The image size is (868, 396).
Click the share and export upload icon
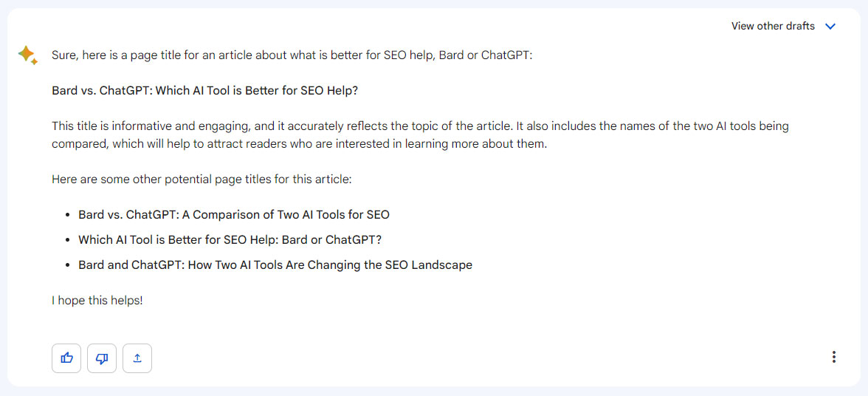click(x=137, y=358)
